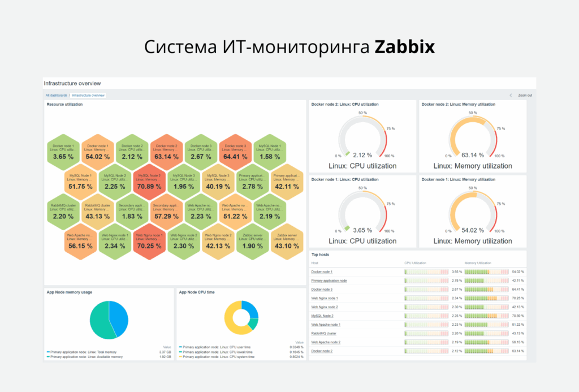
Task: Click the Host column header in Top hosts
Action: (314, 263)
